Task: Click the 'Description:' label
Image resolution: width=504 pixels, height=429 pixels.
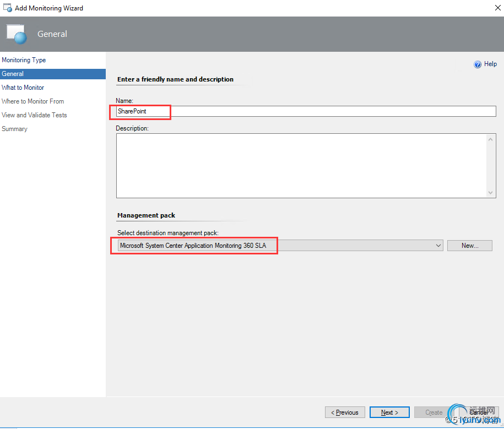Action: coord(132,128)
